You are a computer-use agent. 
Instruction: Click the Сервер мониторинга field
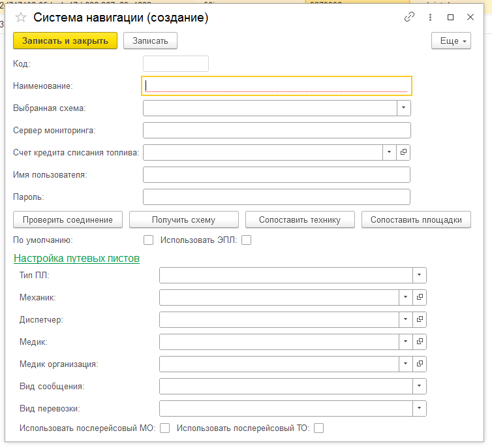277,131
